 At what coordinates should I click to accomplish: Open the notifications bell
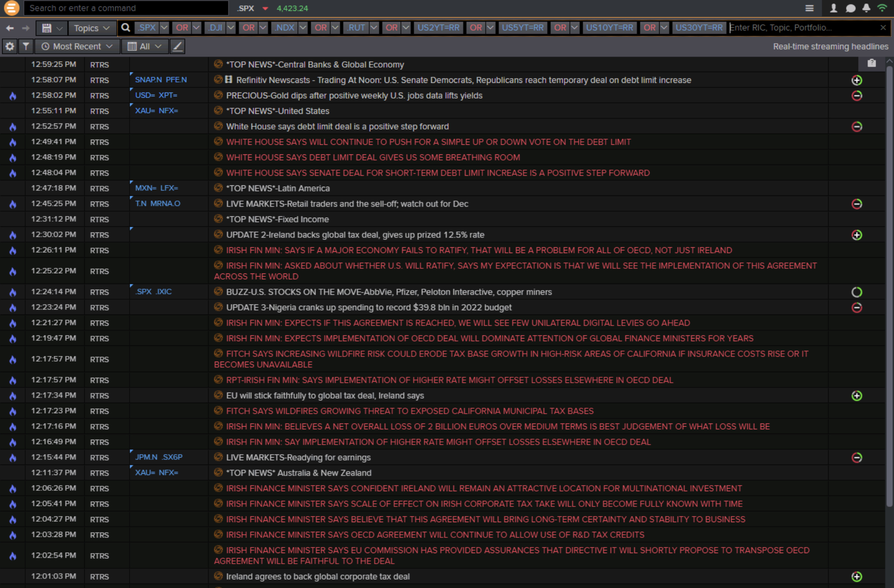[x=866, y=8]
